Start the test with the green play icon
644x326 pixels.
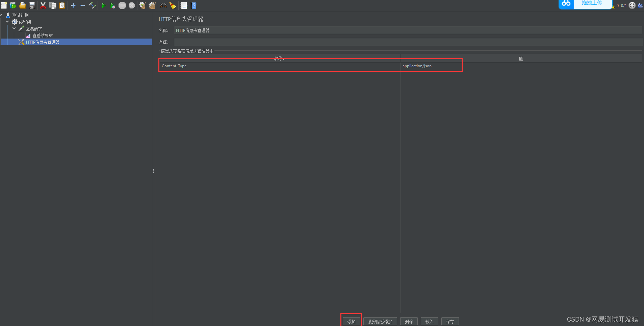click(x=103, y=5)
